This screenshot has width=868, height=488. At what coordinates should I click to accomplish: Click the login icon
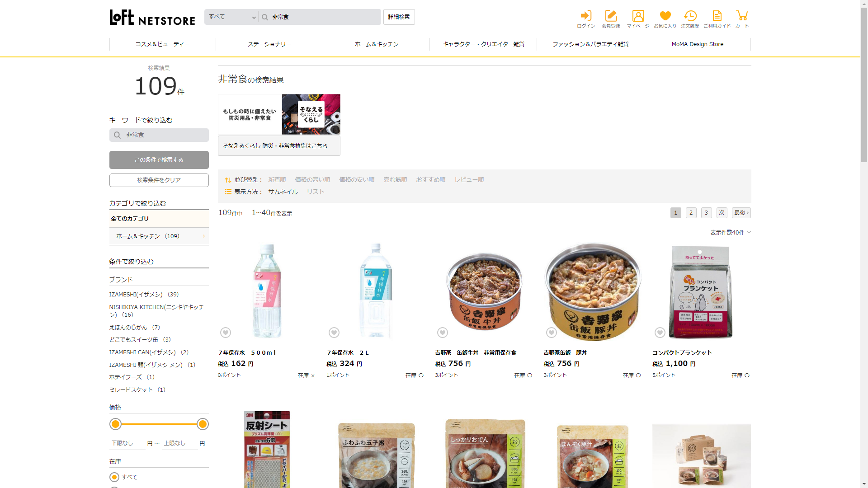coord(586,17)
